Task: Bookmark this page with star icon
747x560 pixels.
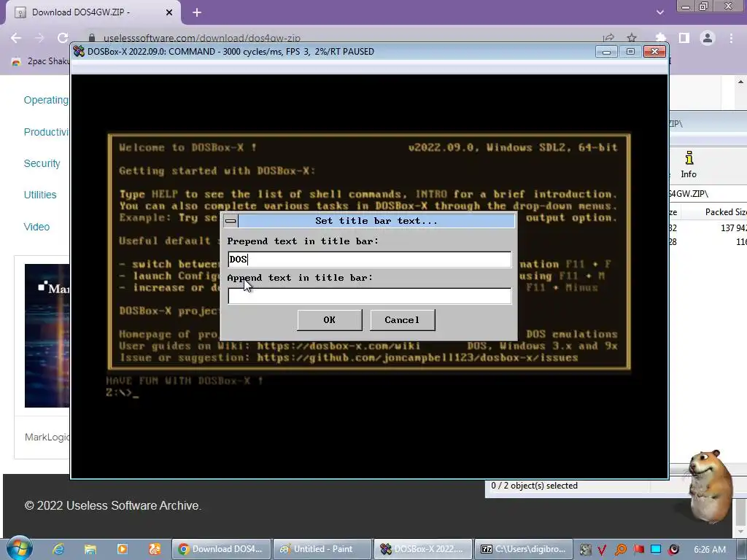Action: 632,38
